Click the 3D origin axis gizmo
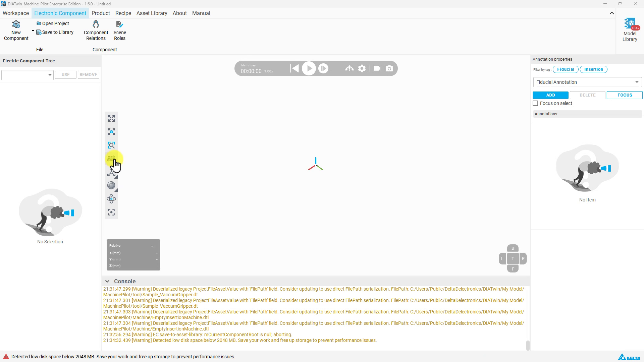The height and width of the screenshot is (362, 644). pyautogui.click(x=316, y=164)
